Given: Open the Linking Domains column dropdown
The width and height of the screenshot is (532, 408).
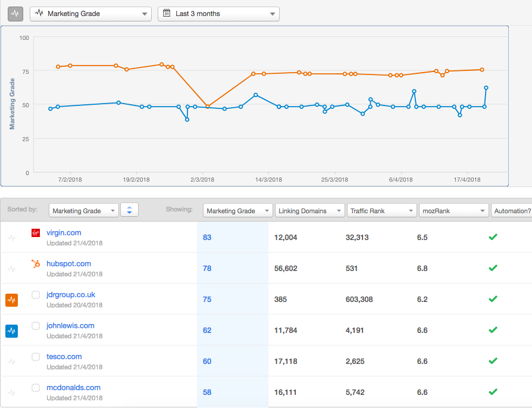Looking at the screenshot, I should [x=310, y=210].
